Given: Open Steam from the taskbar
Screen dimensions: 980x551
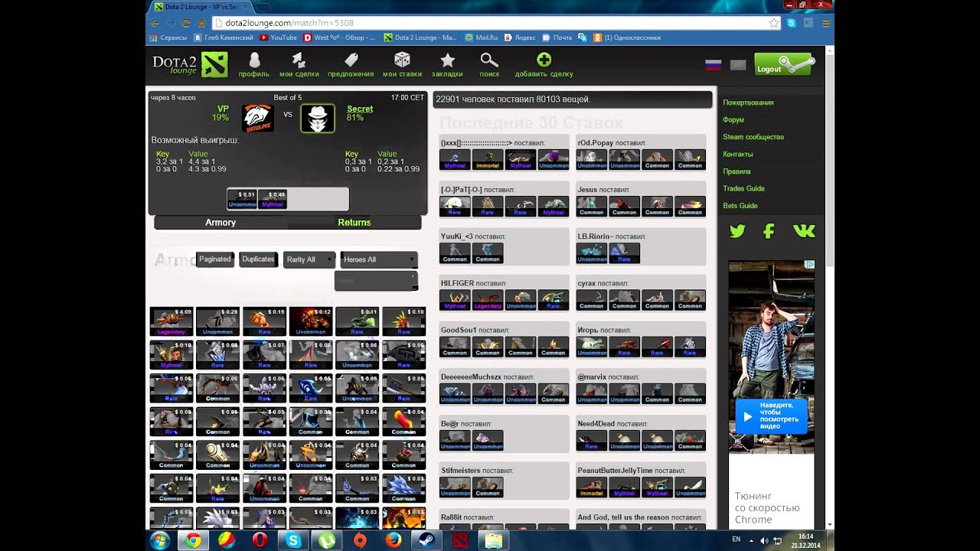Looking at the screenshot, I should (426, 540).
